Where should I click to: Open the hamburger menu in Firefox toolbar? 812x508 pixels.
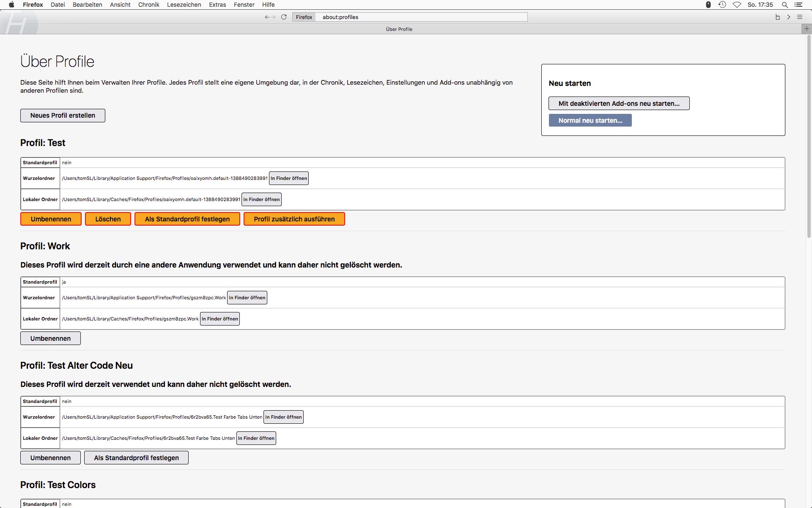tap(800, 17)
